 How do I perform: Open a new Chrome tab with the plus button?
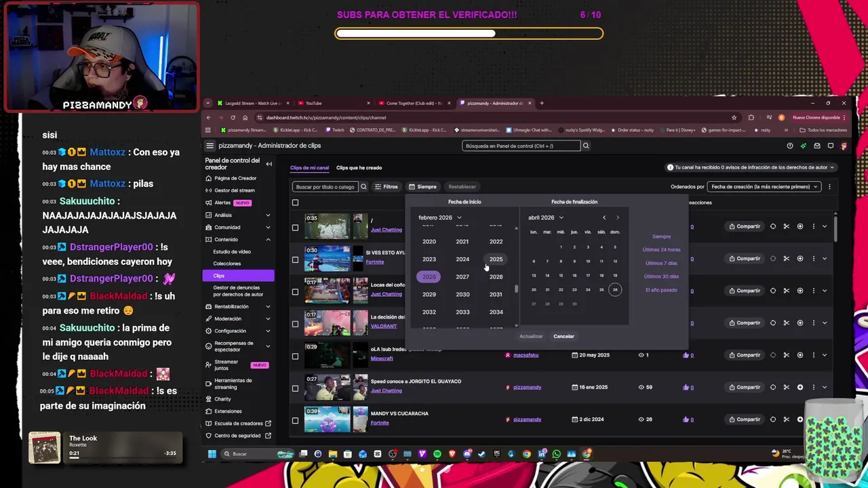[542, 103]
